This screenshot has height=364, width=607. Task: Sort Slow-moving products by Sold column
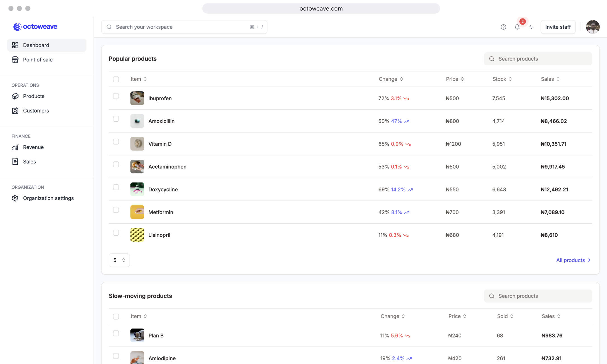pos(505,316)
